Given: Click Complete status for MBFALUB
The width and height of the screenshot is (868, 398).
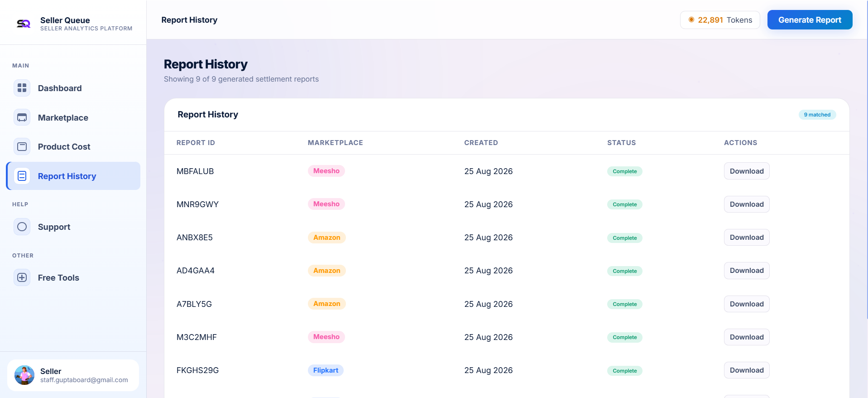Looking at the screenshot, I should coord(625,171).
